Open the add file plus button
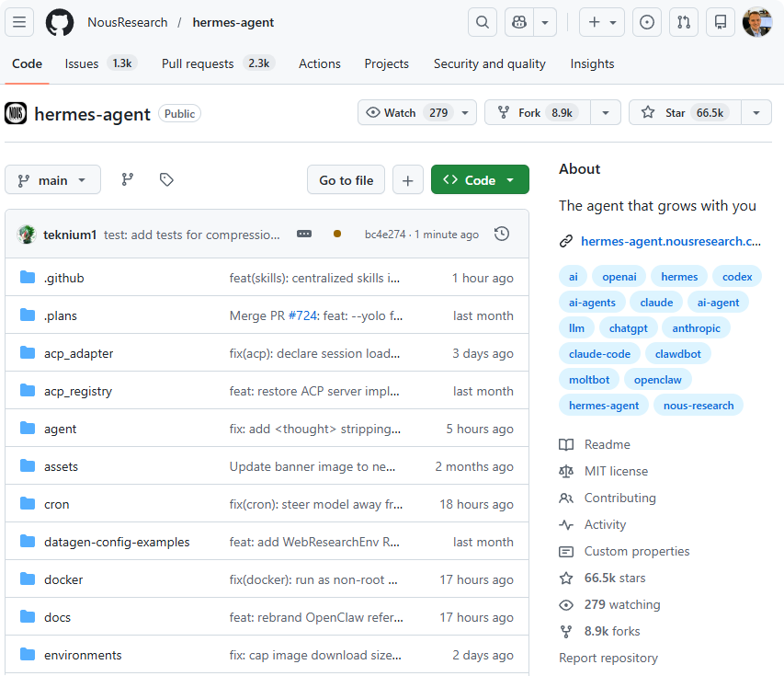Screen dimensions: 784x676 coord(408,179)
